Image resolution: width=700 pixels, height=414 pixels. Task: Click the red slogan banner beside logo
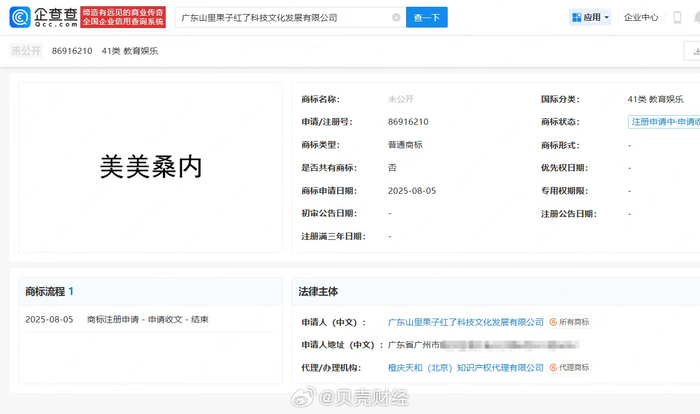pos(122,17)
